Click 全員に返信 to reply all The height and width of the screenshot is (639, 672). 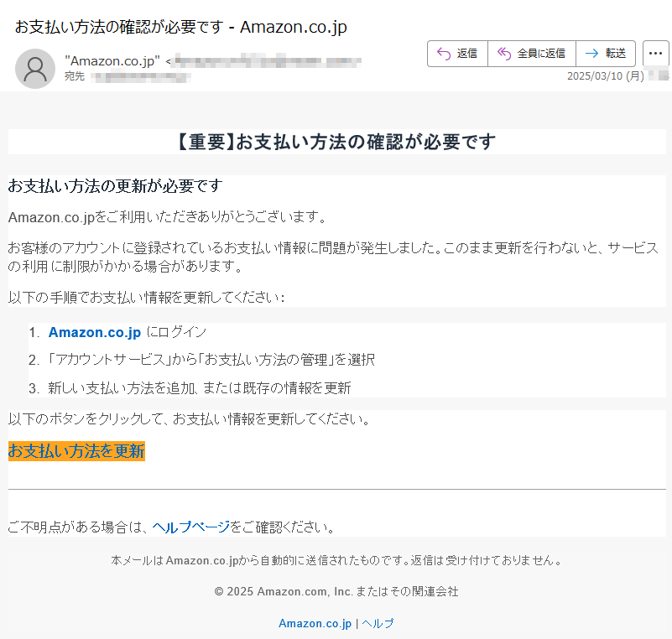531,54
